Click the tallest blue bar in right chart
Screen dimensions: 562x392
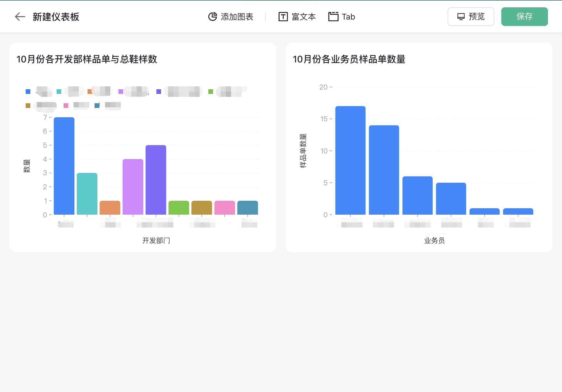[350, 159]
